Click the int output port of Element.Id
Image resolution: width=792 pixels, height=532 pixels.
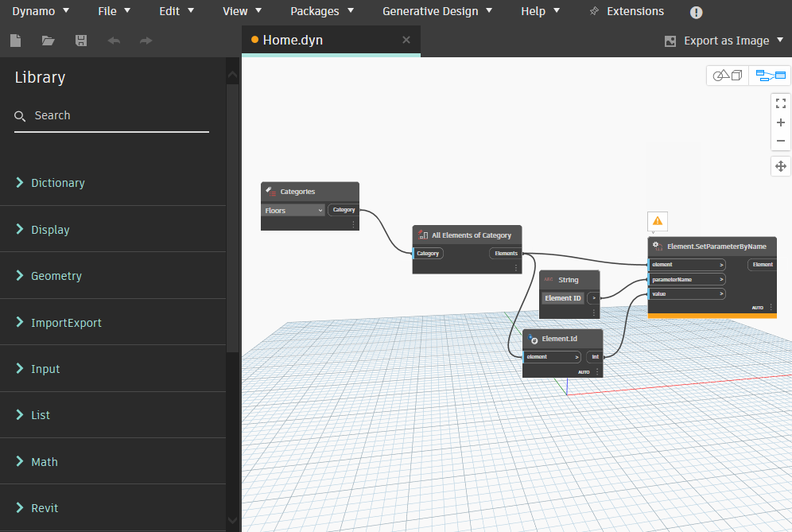(x=595, y=357)
